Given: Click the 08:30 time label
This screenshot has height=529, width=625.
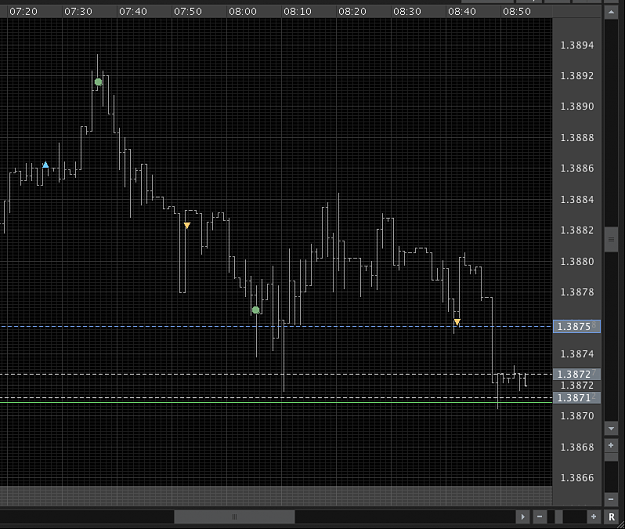Looking at the screenshot, I should [x=407, y=12].
